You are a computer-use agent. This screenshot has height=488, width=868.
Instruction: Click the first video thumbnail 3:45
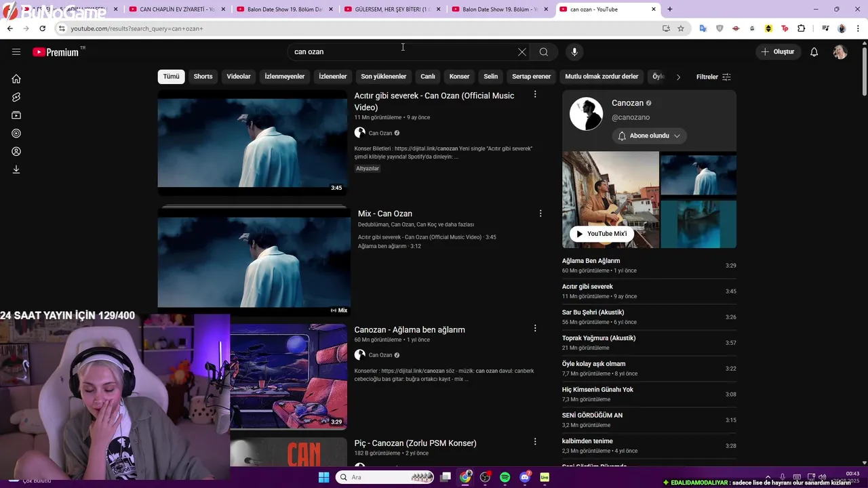[252, 143]
